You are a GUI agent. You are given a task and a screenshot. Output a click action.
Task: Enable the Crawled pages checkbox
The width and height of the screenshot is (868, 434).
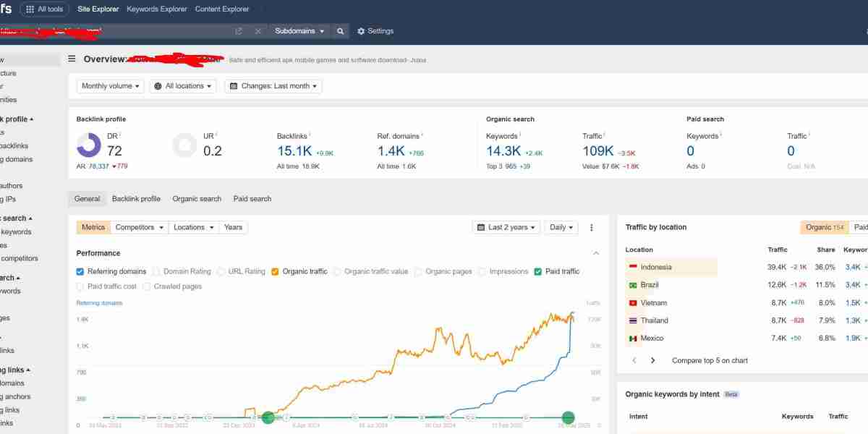tap(147, 287)
